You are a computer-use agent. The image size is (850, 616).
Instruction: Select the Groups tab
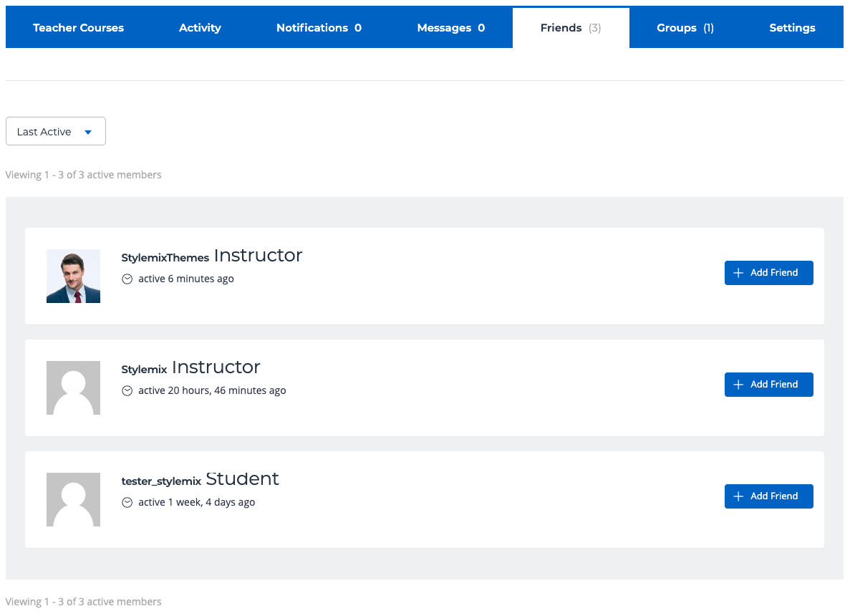pyautogui.click(x=685, y=28)
